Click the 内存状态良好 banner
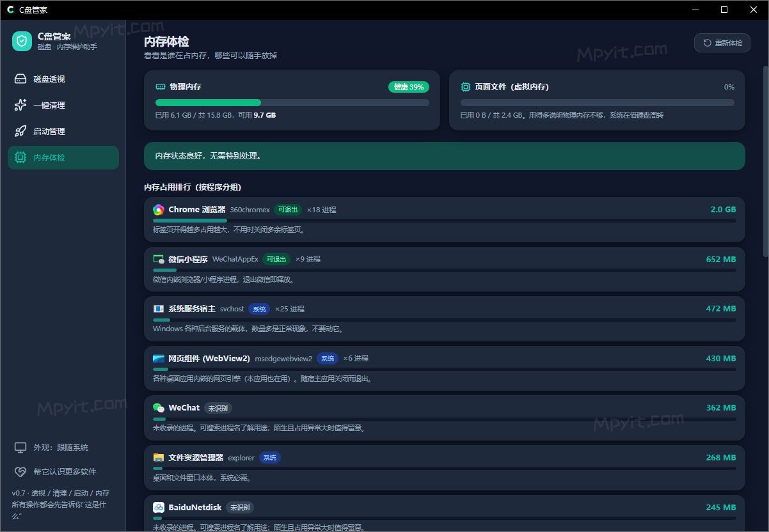The image size is (769, 532). [445, 156]
